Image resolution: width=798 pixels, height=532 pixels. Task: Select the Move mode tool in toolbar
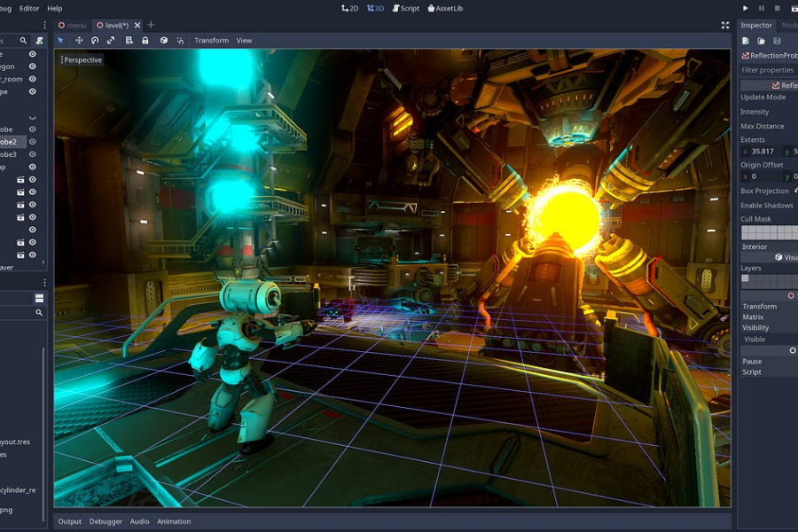(x=79, y=40)
